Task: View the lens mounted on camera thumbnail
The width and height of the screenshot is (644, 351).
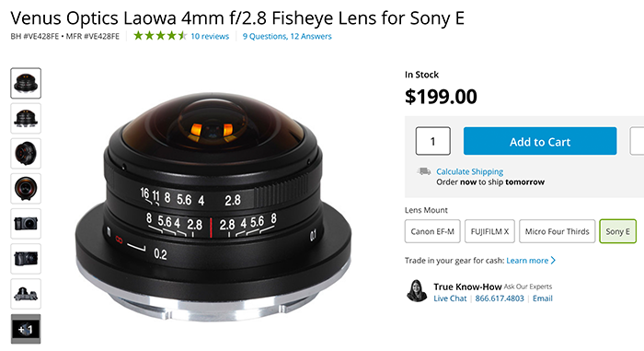Action: pyautogui.click(x=26, y=224)
